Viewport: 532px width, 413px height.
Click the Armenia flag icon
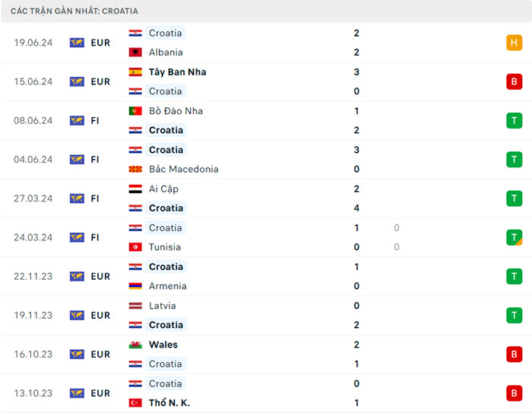pos(135,286)
